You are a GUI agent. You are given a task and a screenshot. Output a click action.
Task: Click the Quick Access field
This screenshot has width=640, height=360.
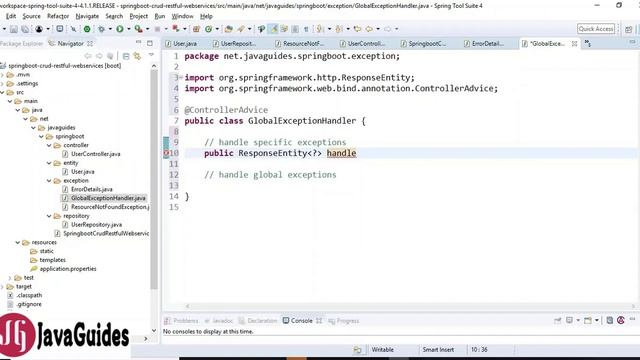pyautogui.click(x=596, y=29)
